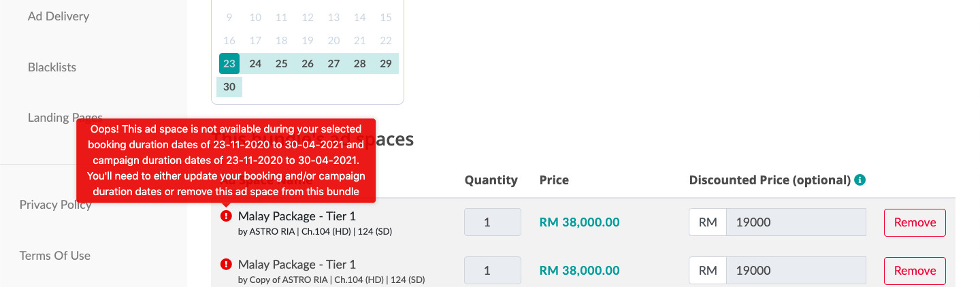Select day 30 in the calendar
Screen dimensions: 980x287
click(x=229, y=87)
